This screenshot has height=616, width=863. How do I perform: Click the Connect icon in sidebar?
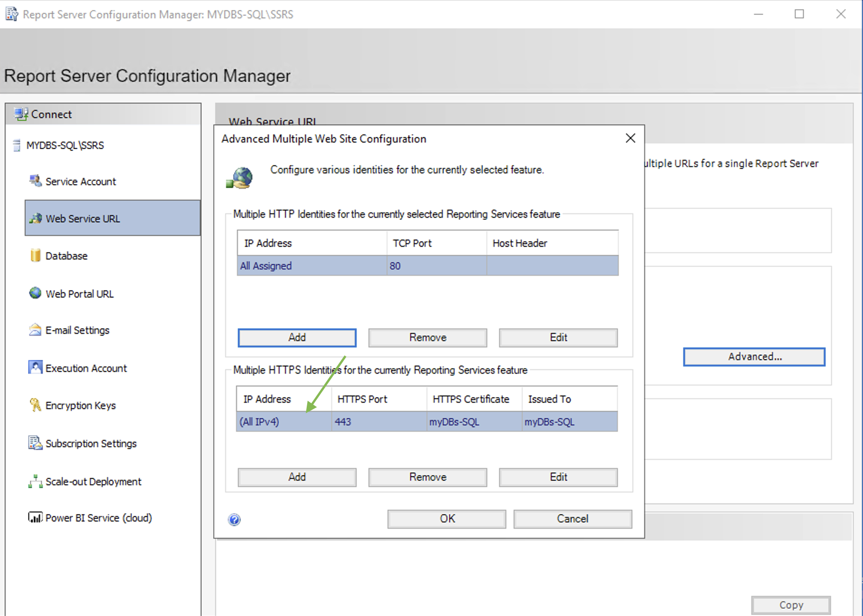(21, 114)
